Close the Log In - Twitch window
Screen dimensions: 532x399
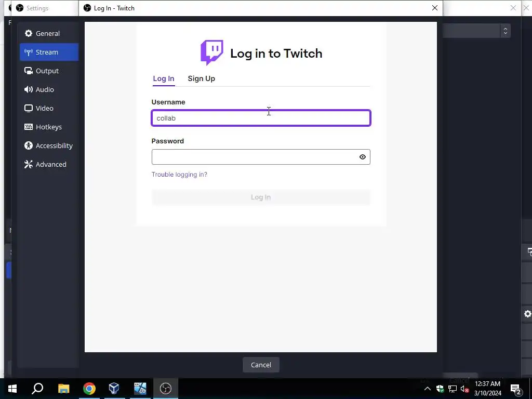[x=435, y=8]
